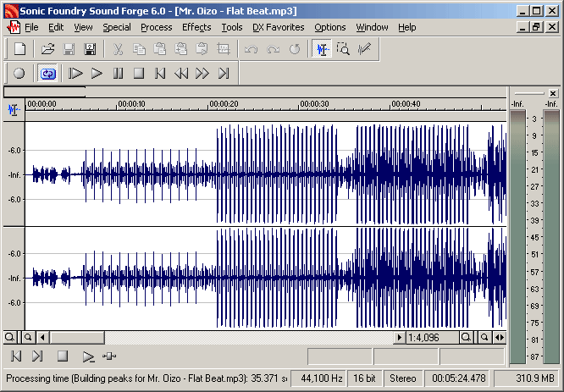Go to Start in transport toolbar
Screen dimensions: 564x392
pos(160,74)
